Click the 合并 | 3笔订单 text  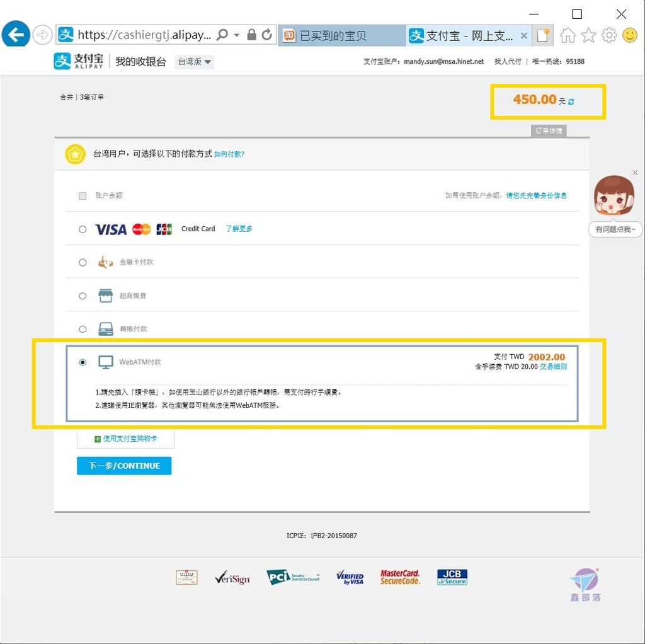(x=82, y=97)
